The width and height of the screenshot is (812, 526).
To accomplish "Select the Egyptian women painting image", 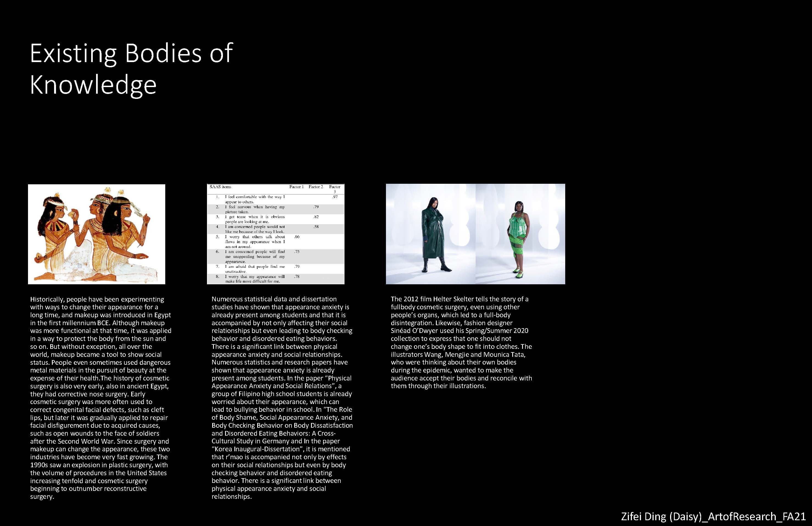I will point(97,234).
